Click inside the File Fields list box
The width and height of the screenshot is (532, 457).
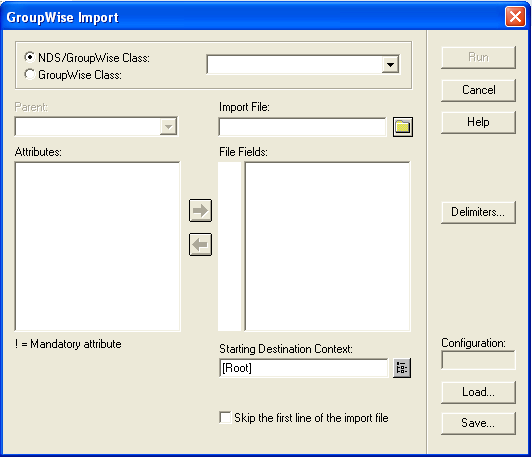(x=327, y=246)
